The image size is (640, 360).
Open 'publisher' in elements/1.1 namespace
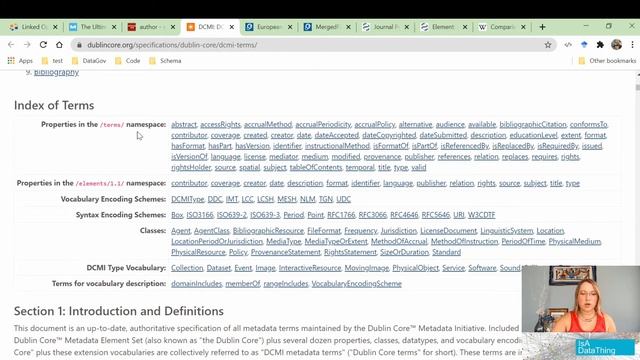point(431,183)
